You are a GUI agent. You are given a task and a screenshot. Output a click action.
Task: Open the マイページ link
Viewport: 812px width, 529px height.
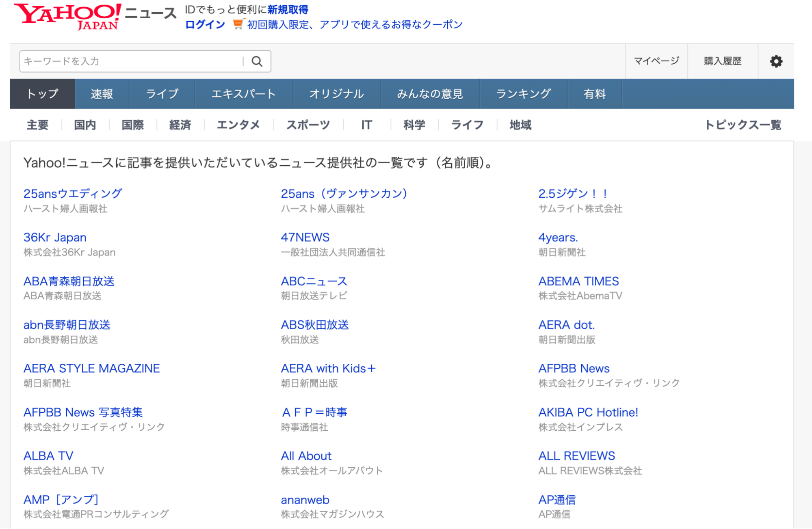point(656,61)
